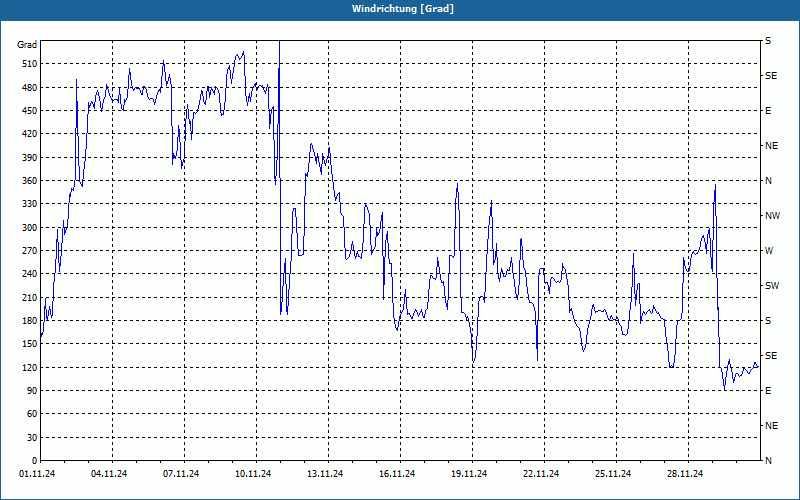Select the y-axis value 240

click(30, 274)
